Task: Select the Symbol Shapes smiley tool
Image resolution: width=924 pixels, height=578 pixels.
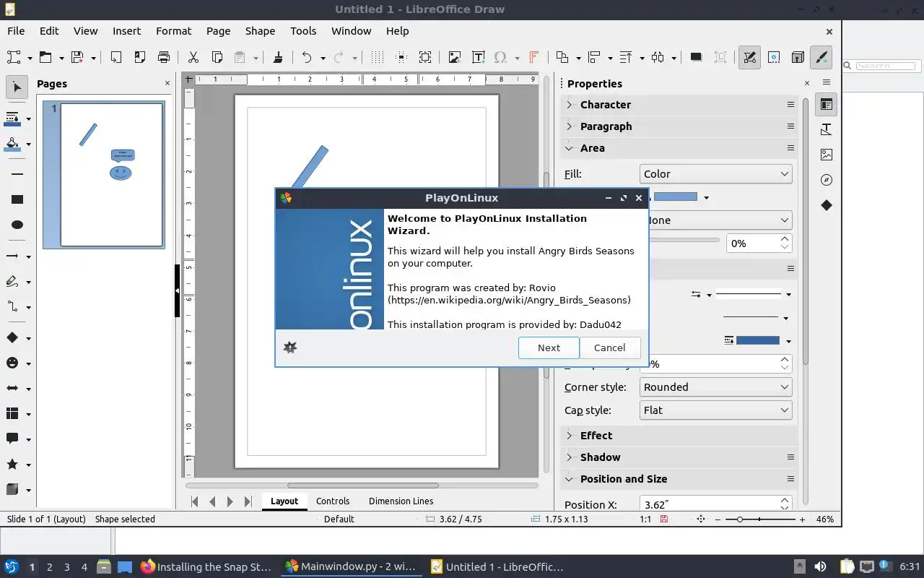Action: 13,363
